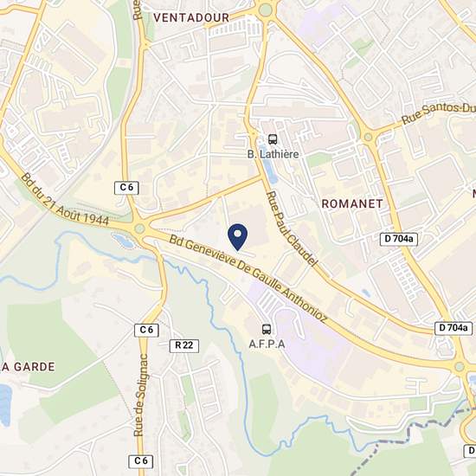Click the VENTADOUR district label
This screenshot has height=476, width=476.
point(191,18)
